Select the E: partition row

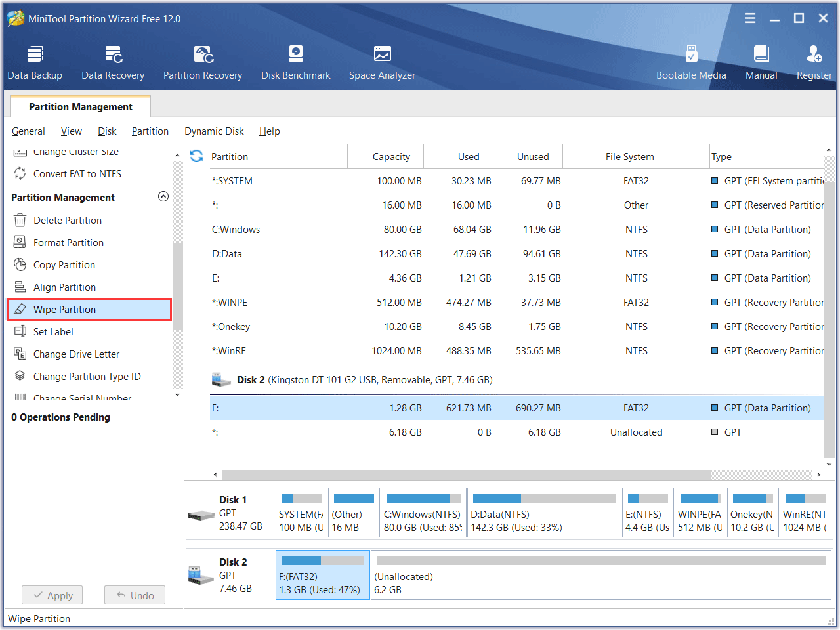tap(517, 278)
